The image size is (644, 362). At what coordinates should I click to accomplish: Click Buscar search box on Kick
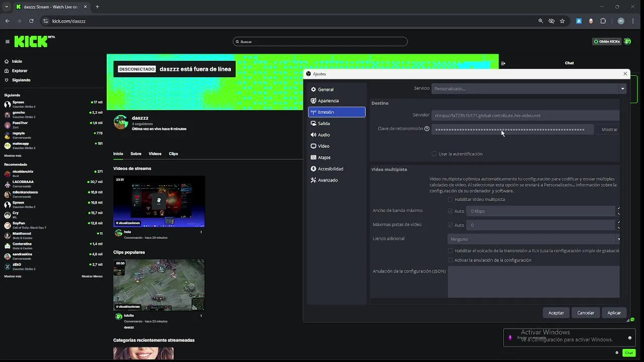point(320,42)
